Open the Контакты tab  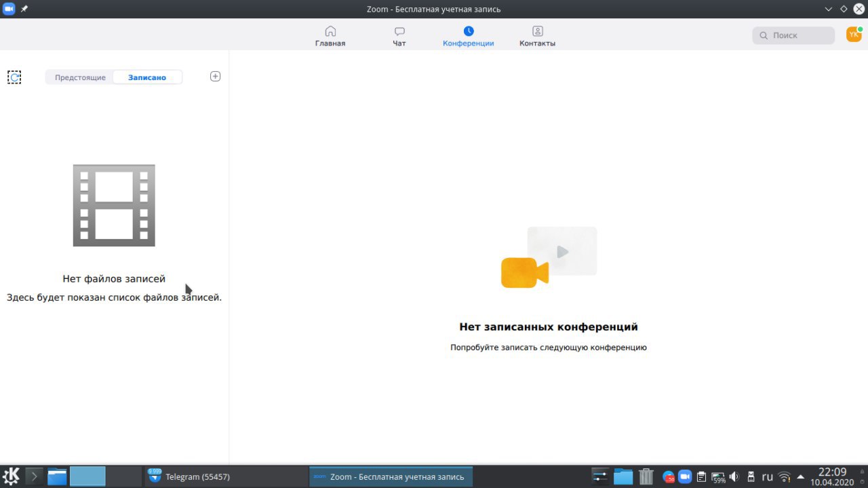point(537,36)
